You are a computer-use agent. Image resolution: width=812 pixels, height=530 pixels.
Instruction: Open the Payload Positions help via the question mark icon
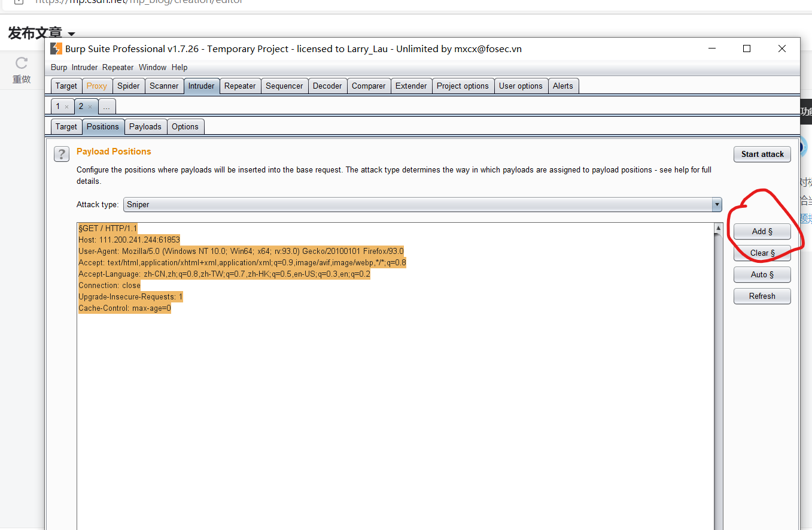point(62,154)
